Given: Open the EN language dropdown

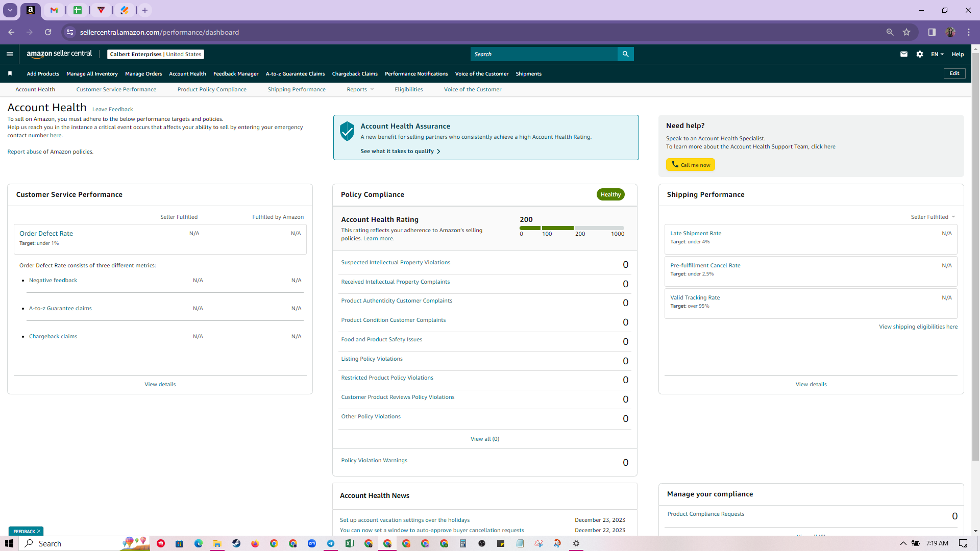Looking at the screenshot, I should tap(937, 54).
